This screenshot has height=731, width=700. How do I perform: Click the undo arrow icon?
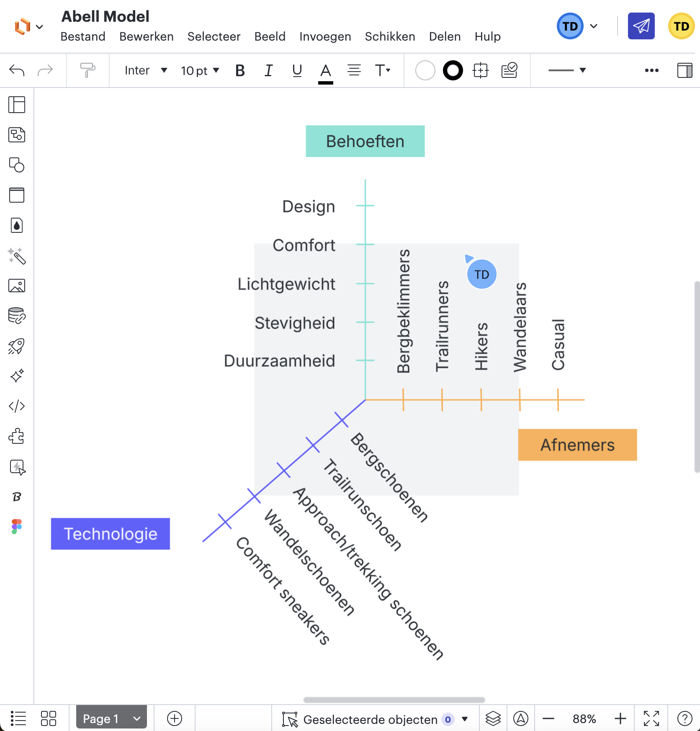point(17,70)
